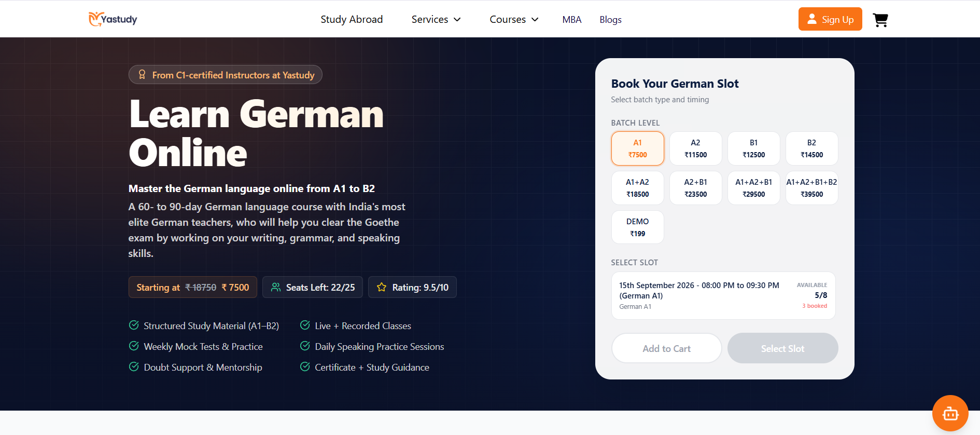Screen dimensions: 980x435
Task: Expand the Services dropdown menu
Action: tap(436, 19)
